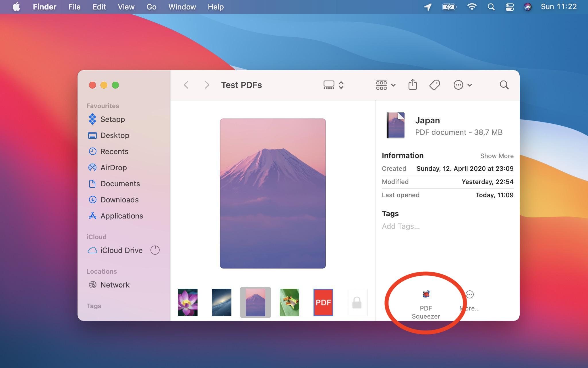The height and width of the screenshot is (368, 588).
Task: Select the Mount Fuji thumbnail
Action: click(x=256, y=302)
